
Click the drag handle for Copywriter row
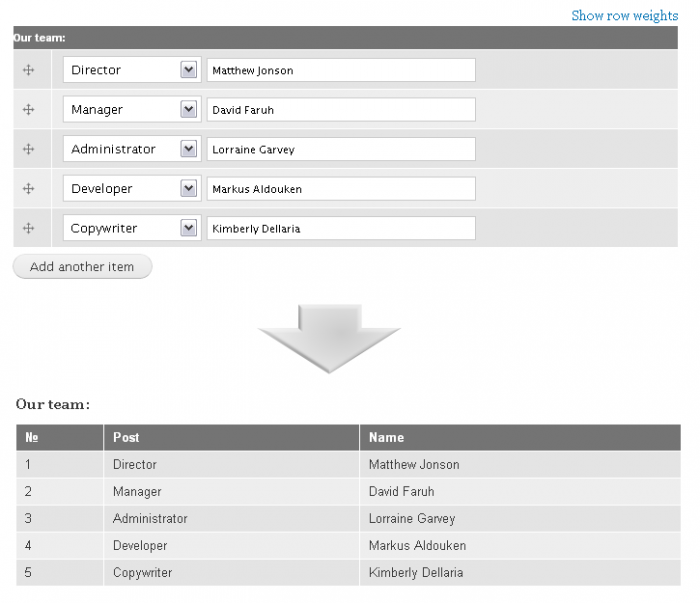[29, 229]
